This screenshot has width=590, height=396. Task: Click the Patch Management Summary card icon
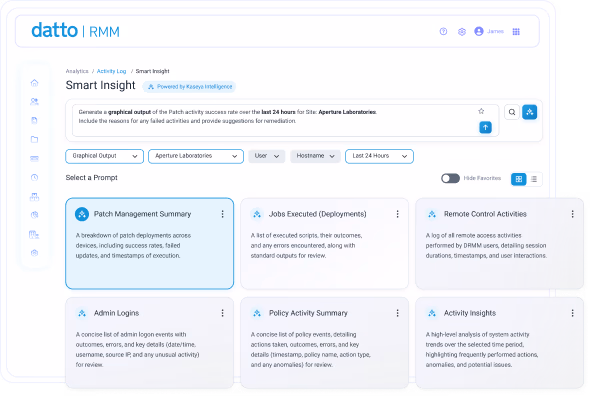point(82,214)
